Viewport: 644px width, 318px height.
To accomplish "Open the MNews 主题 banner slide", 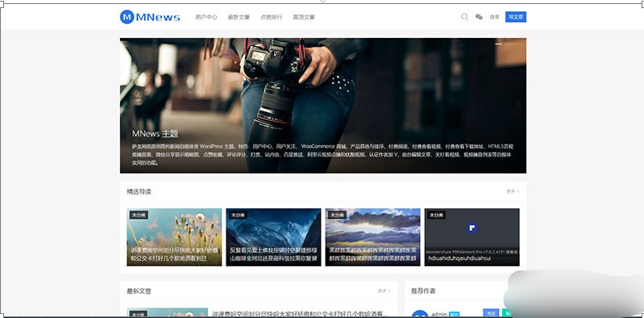I will 323,106.
